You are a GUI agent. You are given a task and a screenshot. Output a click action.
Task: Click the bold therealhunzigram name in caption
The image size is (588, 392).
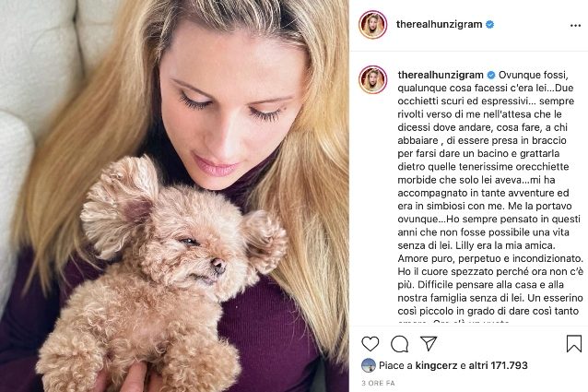pos(441,75)
